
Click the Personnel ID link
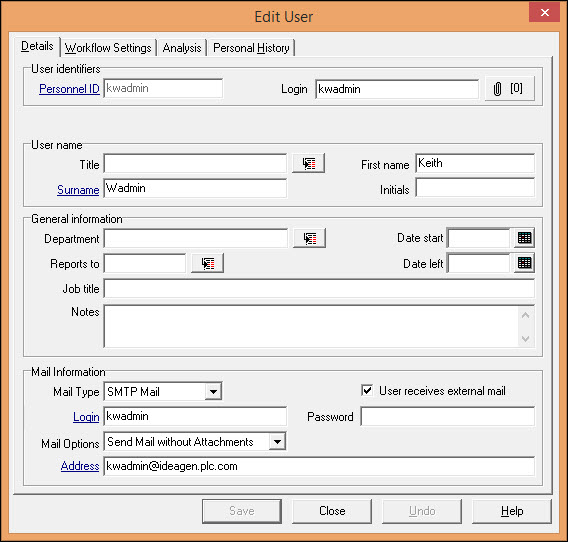[69, 89]
